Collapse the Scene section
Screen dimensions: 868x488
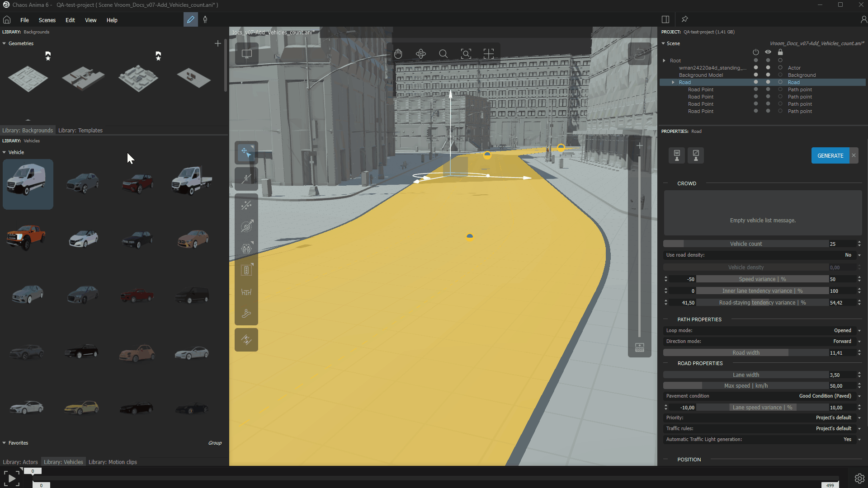663,43
